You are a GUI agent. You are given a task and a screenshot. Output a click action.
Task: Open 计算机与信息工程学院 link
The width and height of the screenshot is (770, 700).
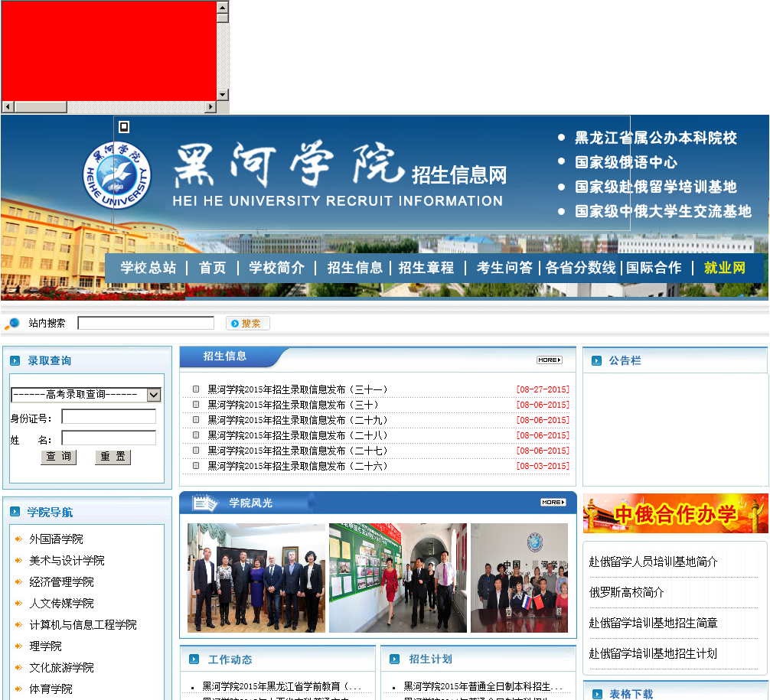[x=83, y=625]
